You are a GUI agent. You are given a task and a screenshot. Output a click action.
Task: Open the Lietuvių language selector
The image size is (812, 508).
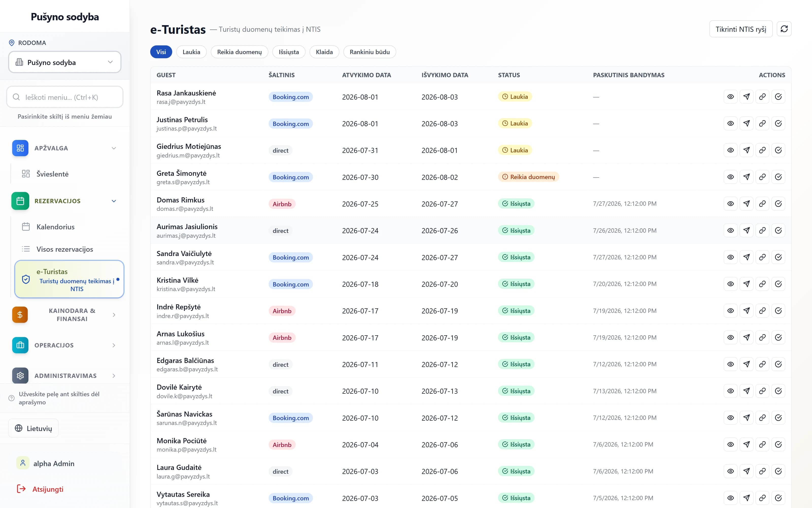33,428
